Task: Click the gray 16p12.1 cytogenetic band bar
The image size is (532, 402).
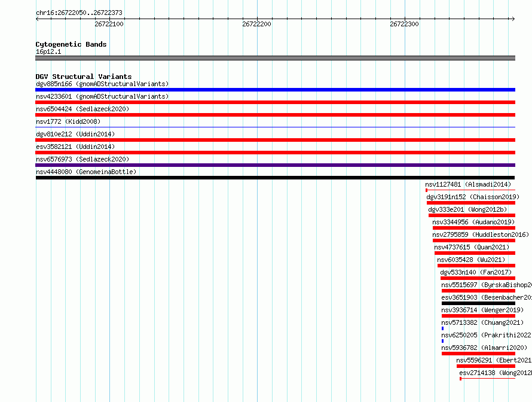Action: pos(275,58)
